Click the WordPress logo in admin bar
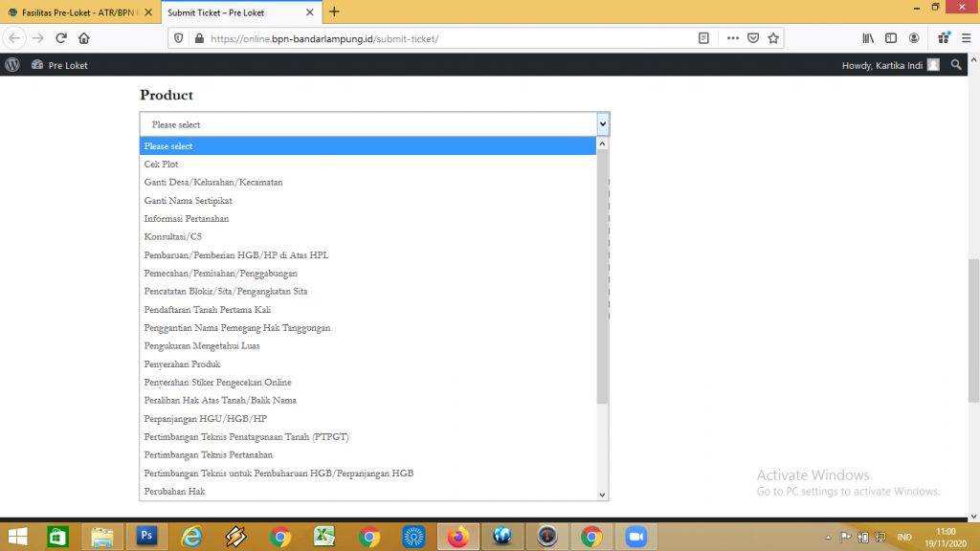This screenshot has width=980, height=551. click(12, 65)
